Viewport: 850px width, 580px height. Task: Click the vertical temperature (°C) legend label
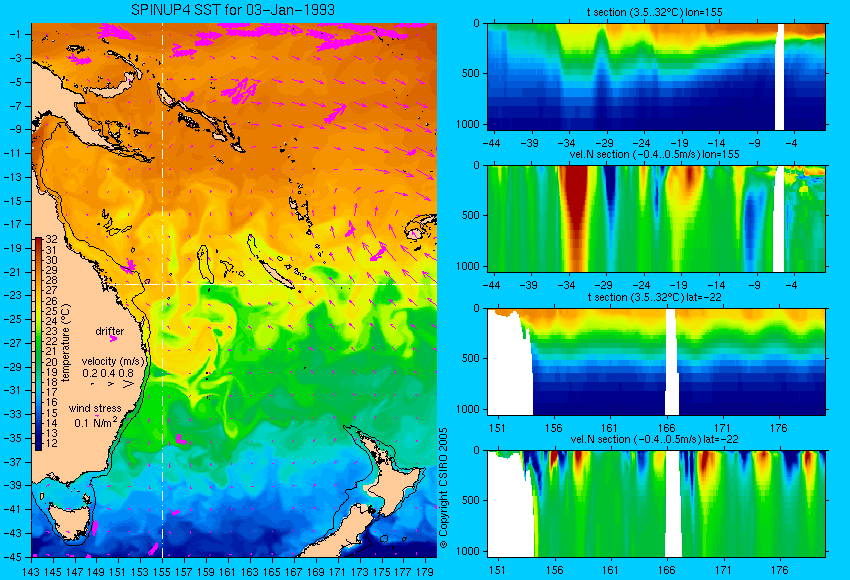point(66,343)
